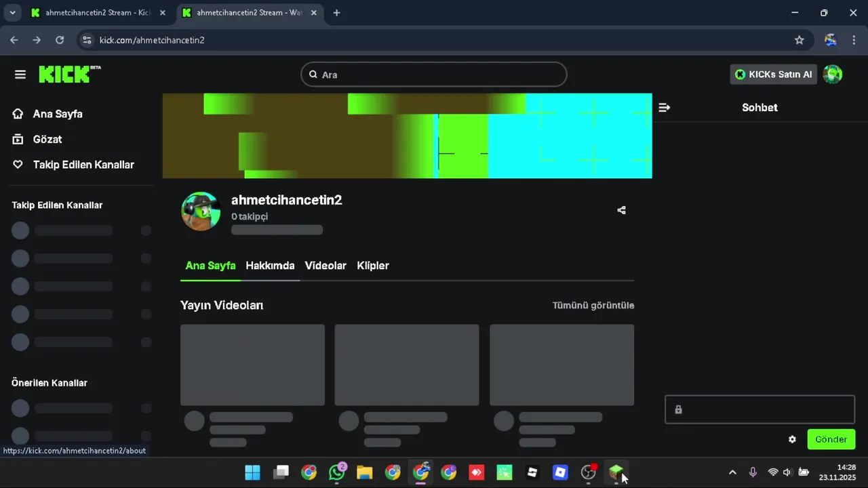Image resolution: width=868 pixels, height=488 pixels.
Task: Click the volume speaker tray icon
Action: [787, 472]
